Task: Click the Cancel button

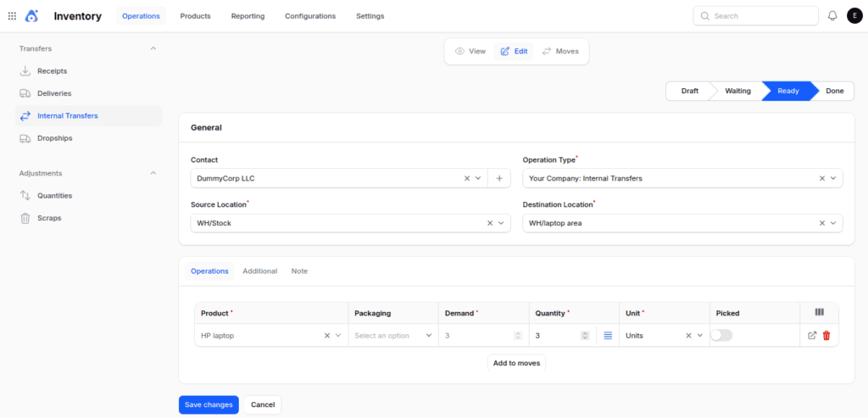Action: (x=263, y=404)
